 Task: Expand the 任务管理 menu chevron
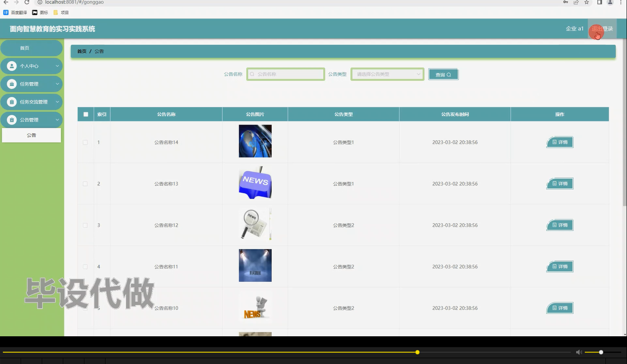point(57,84)
